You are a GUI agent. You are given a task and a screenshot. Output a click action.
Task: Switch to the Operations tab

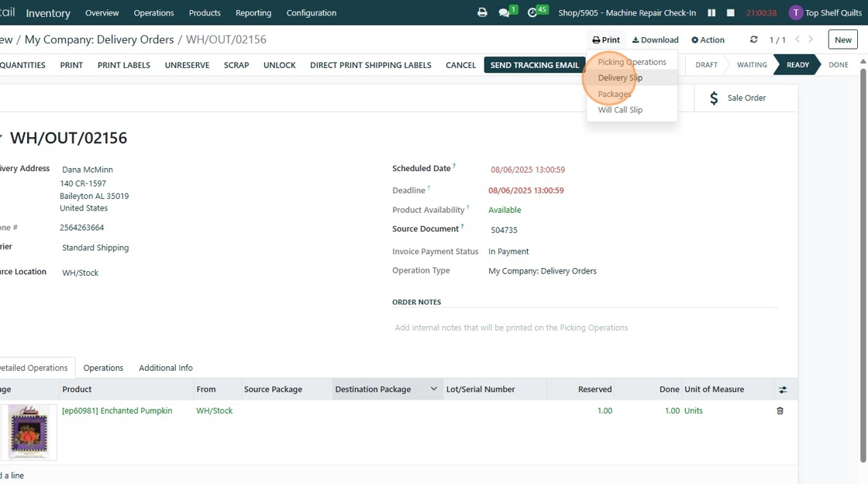(x=103, y=368)
